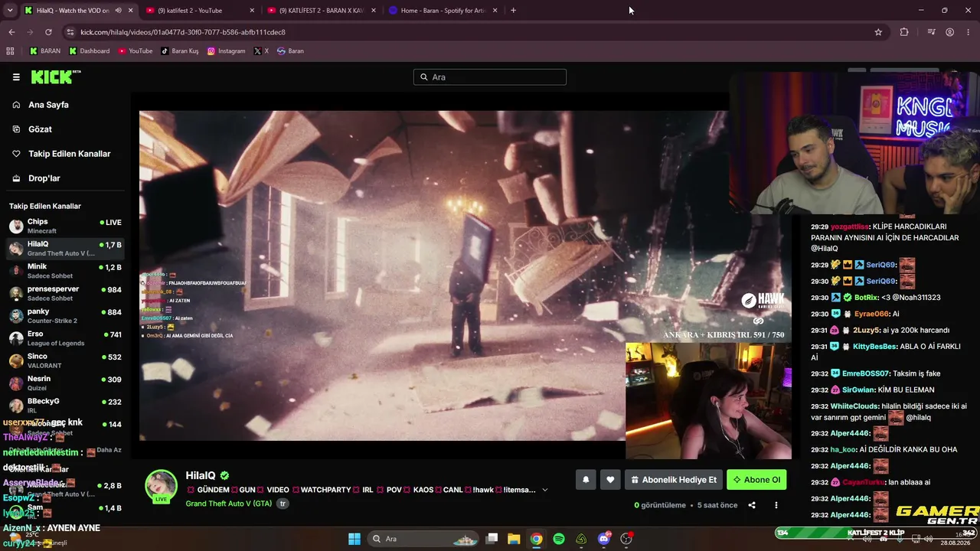Open Instagram bookmark
The width and height of the screenshot is (980, 551).
tap(227, 51)
